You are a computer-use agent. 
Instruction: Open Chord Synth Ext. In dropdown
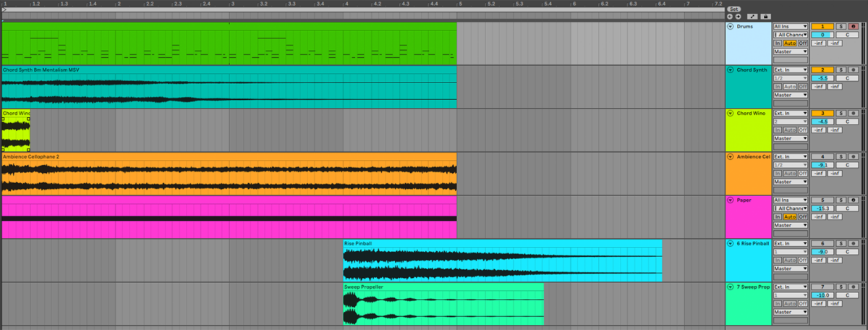pyautogui.click(x=791, y=69)
